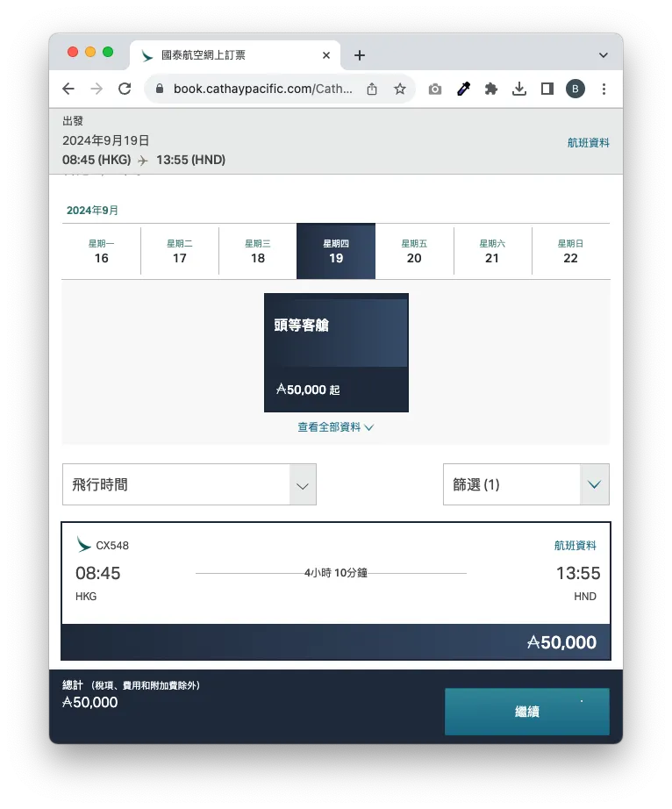Click the Cathay logo beside CX548
Viewport: 672px width, 809px height.
(x=83, y=545)
